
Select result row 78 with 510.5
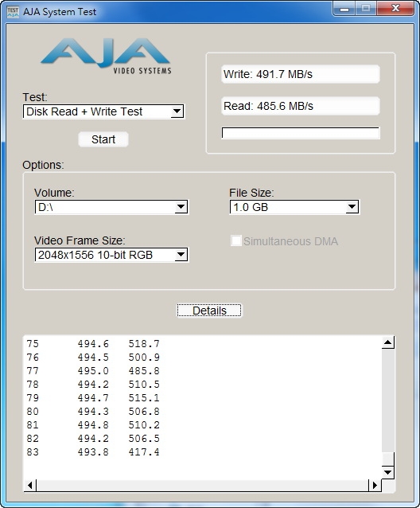93,385
